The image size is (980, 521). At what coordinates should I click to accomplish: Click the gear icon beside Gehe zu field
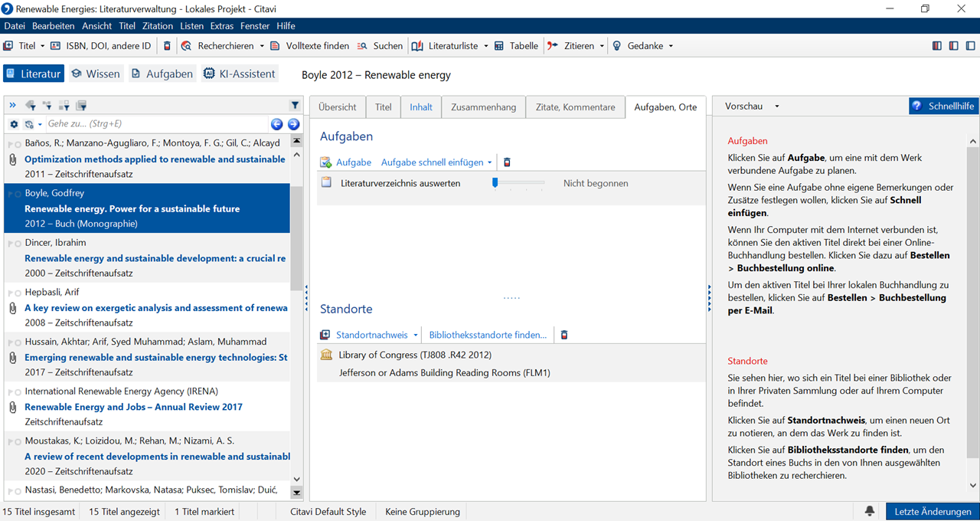pyautogui.click(x=14, y=124)
